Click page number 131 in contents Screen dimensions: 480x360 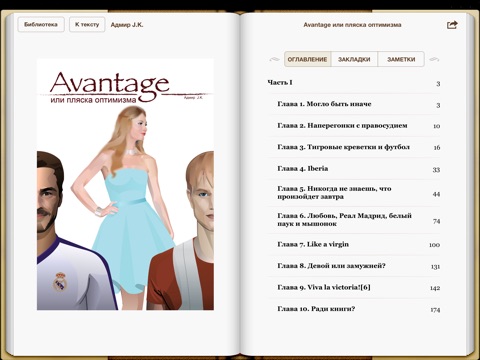point(435,267)
